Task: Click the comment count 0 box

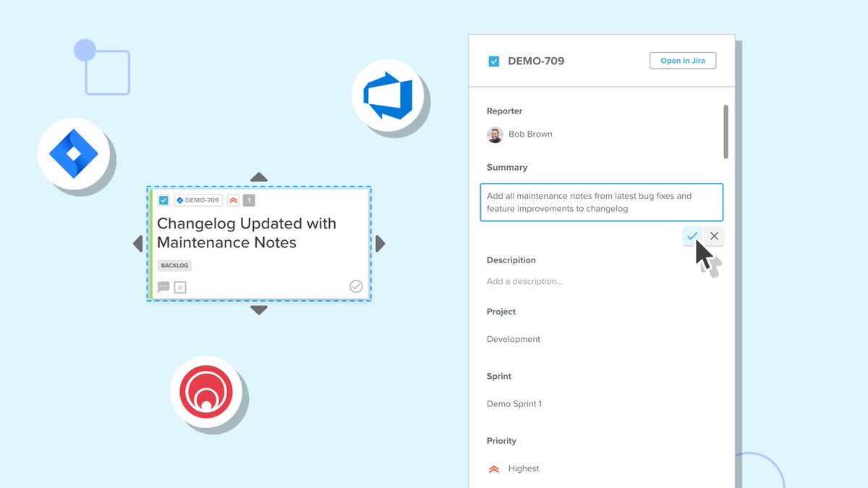Action: click(x=180, y=287)
